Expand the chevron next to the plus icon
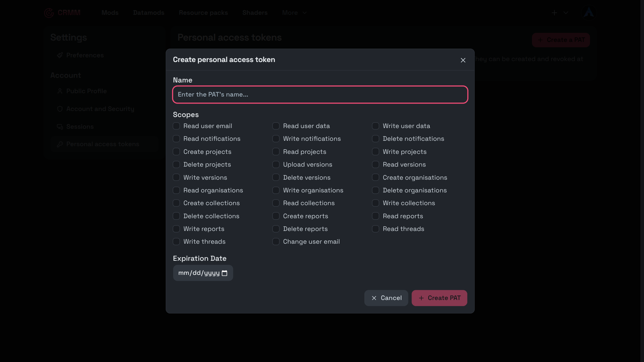 [x=566, y=13]
